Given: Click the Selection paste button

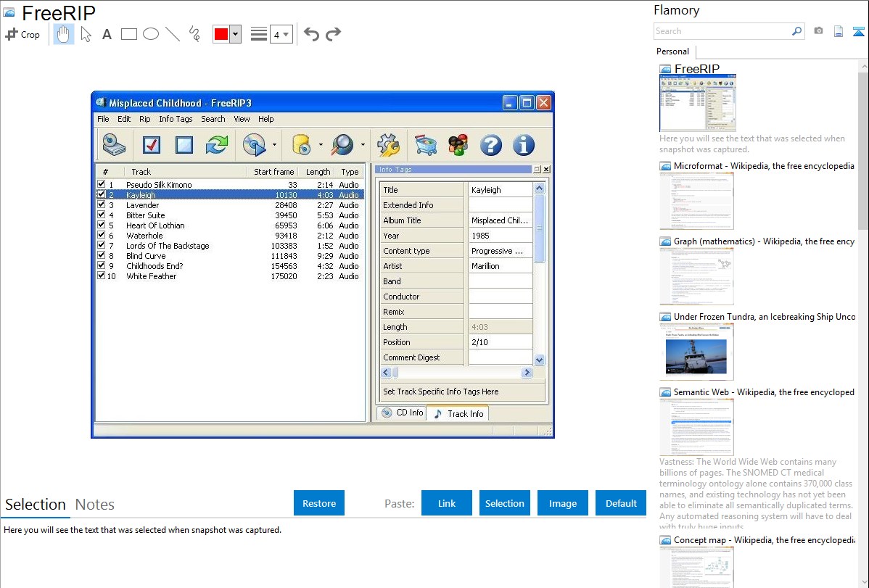Looking at the screenshot, I should click(505, 503).
